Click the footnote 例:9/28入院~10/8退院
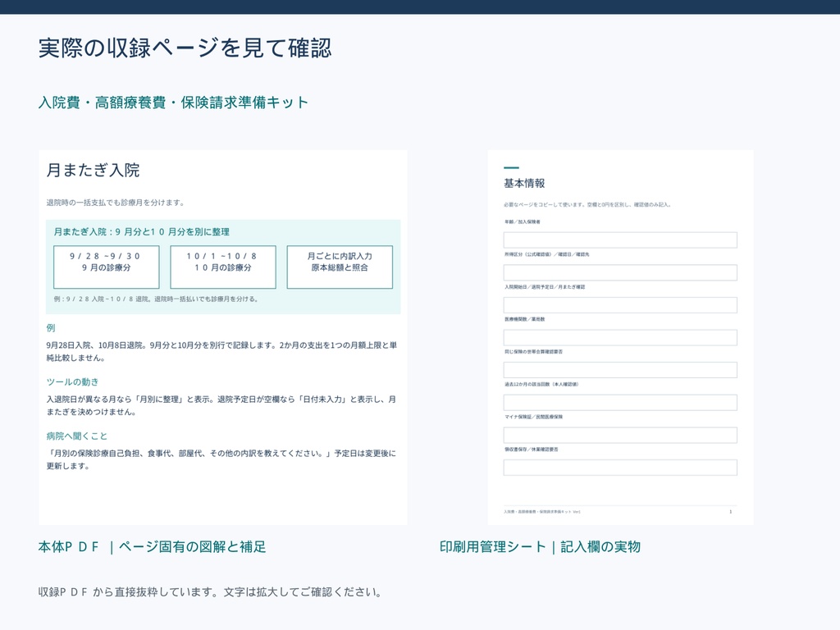 (x=157, y=299)
